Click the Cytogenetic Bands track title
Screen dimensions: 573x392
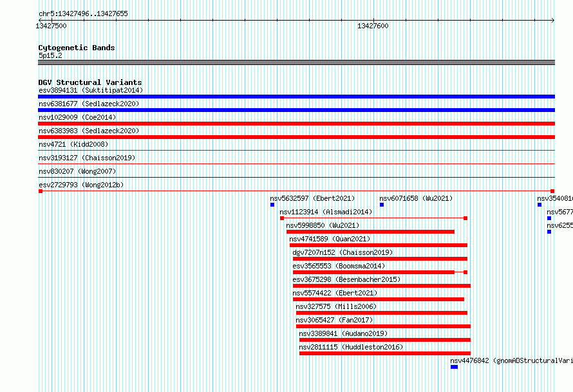pyautogui.click(x=77, y=48)
